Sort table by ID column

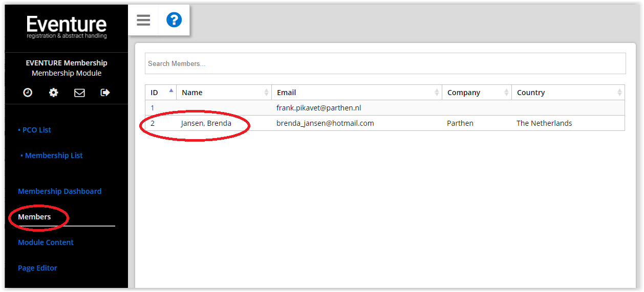click(x=161, y=93)
